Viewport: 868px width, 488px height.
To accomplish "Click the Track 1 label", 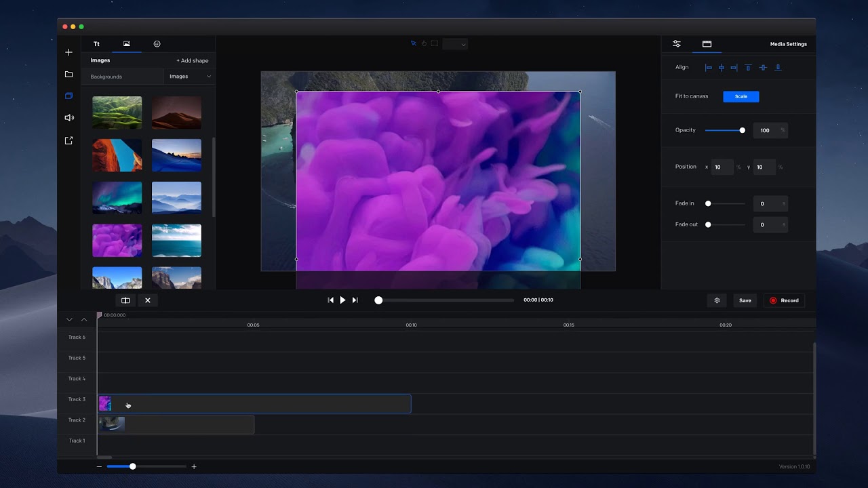I will coord(77,441).
